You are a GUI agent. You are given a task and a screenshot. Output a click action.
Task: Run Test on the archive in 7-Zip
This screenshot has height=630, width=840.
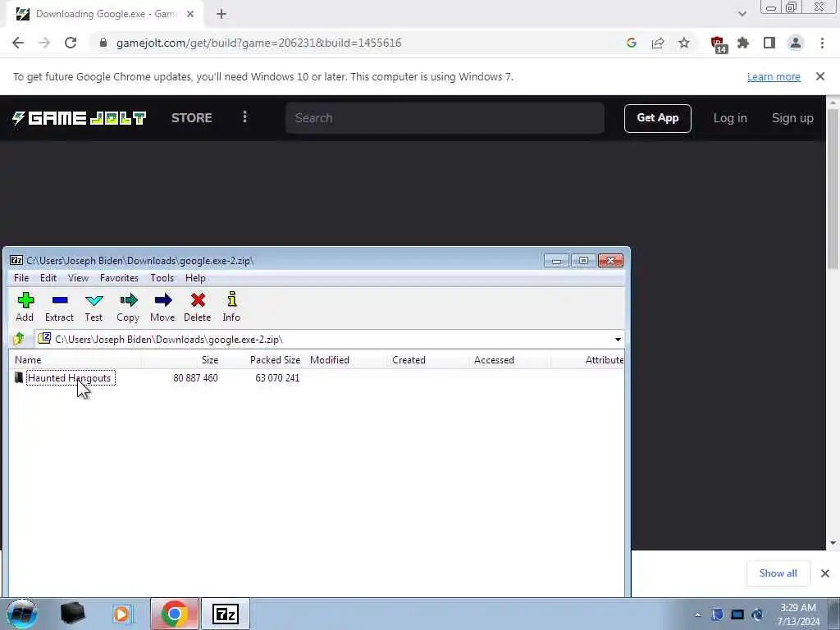coord(94,300)
